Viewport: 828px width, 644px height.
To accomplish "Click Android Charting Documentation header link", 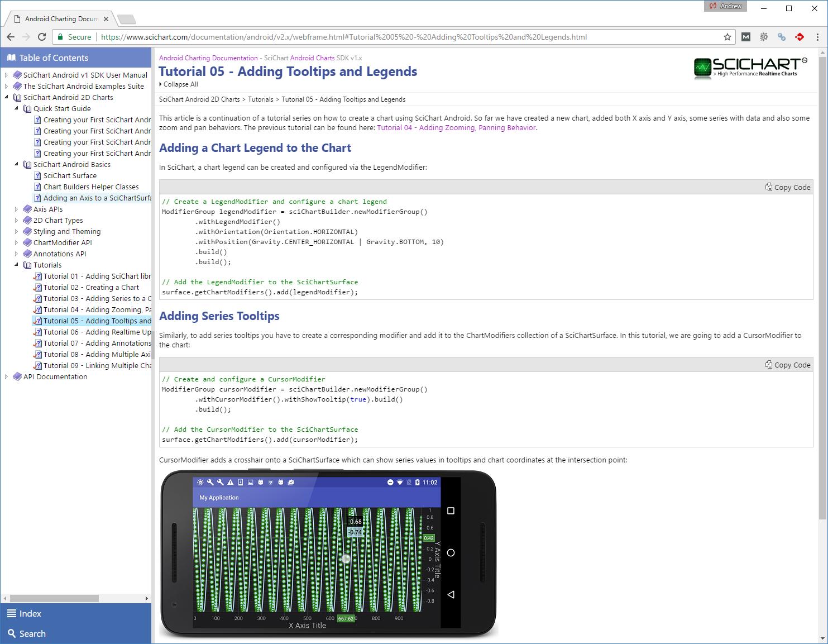I will pyautogui.click(x=208, y=58).
